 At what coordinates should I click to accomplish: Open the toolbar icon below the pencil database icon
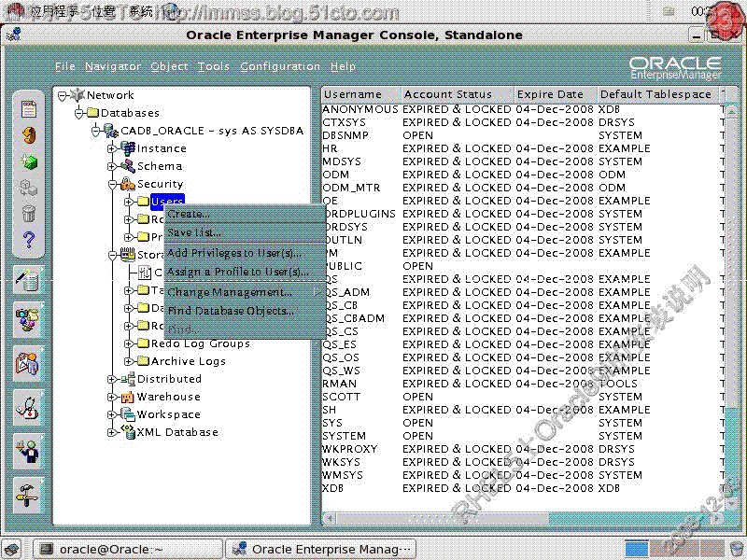28,321
